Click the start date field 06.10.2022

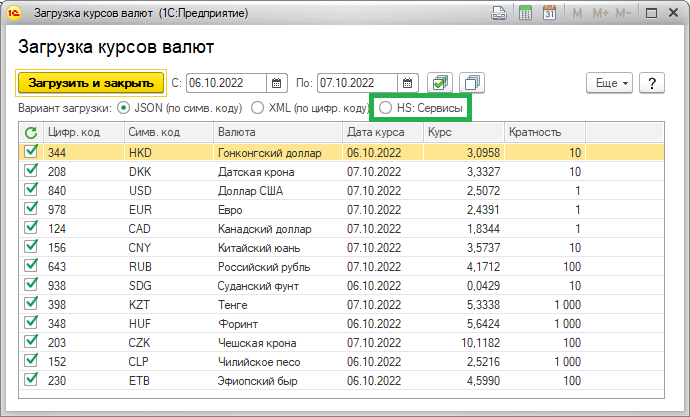226,83
